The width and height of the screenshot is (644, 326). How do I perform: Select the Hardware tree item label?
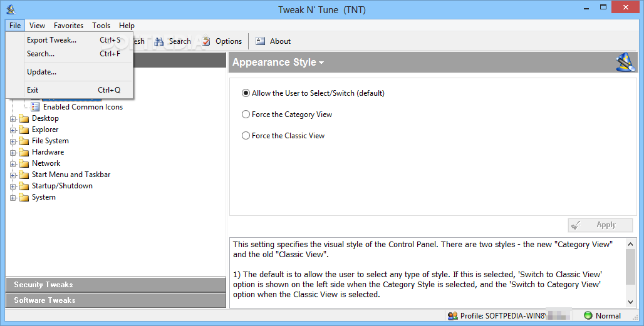click(x=48, y=152)
